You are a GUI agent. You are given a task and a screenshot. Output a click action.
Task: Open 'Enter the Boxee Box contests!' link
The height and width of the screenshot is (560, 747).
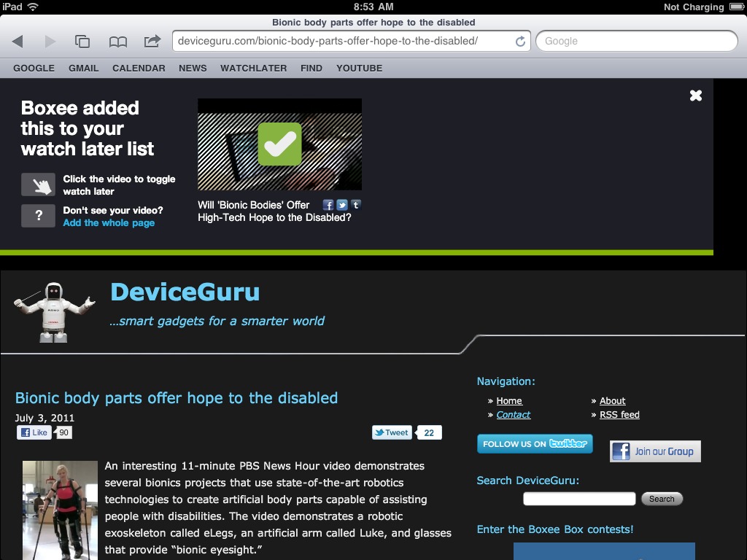(555, 529)
